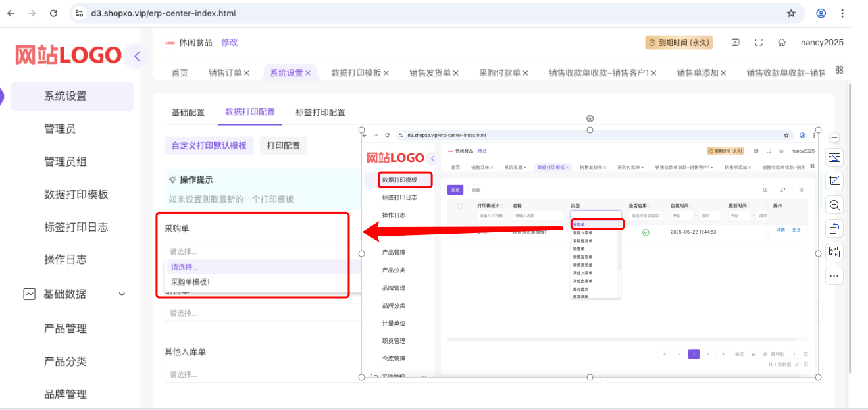The width and height of the screenshot is (868, 410).
Task: Collapse the floating image toolbar with minus button
Action: 834,138
